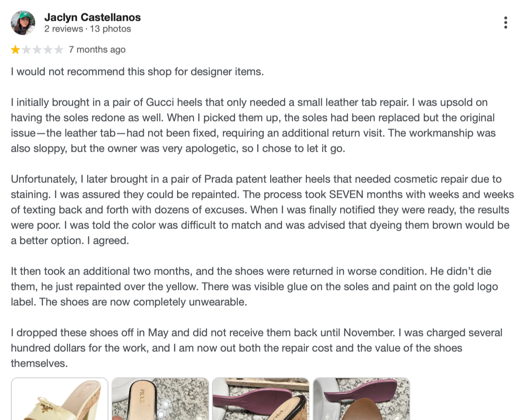View the brown sole photo thumbnail
This screenshot has height=420, width=525.
click(x=361, y=399)
